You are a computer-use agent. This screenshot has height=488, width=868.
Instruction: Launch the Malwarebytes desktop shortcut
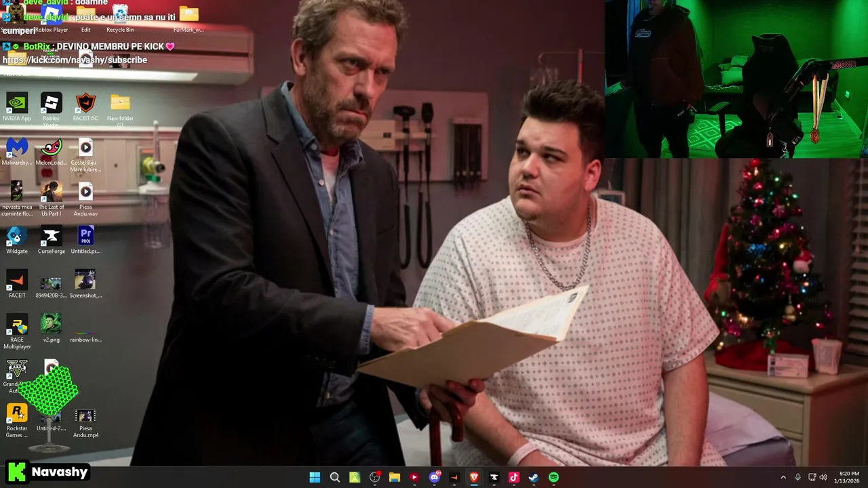point(17,151)
